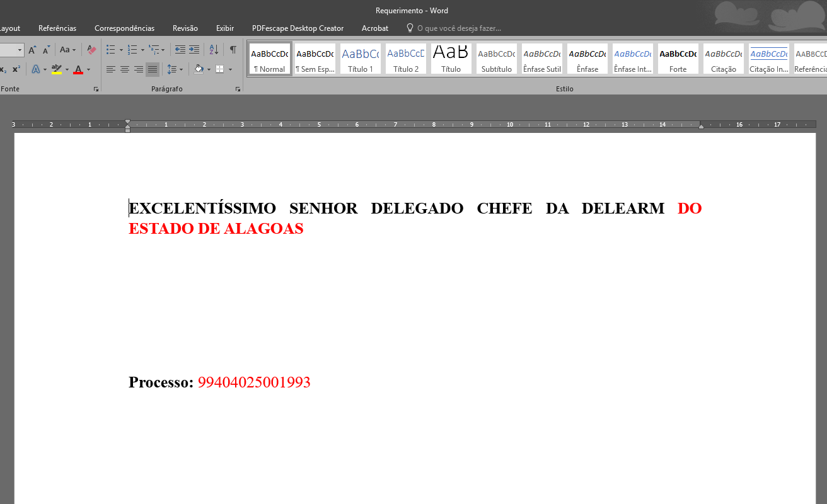The width and height of the screenshot is (827, 504).
Task: Type in the 'O que você deseja fazer' search box
Action: [459, 28]
